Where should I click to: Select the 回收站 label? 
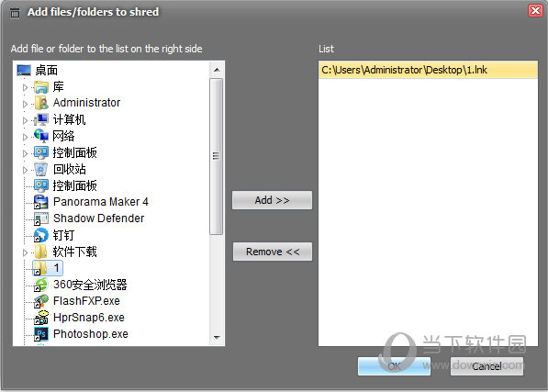coord(70,169)
